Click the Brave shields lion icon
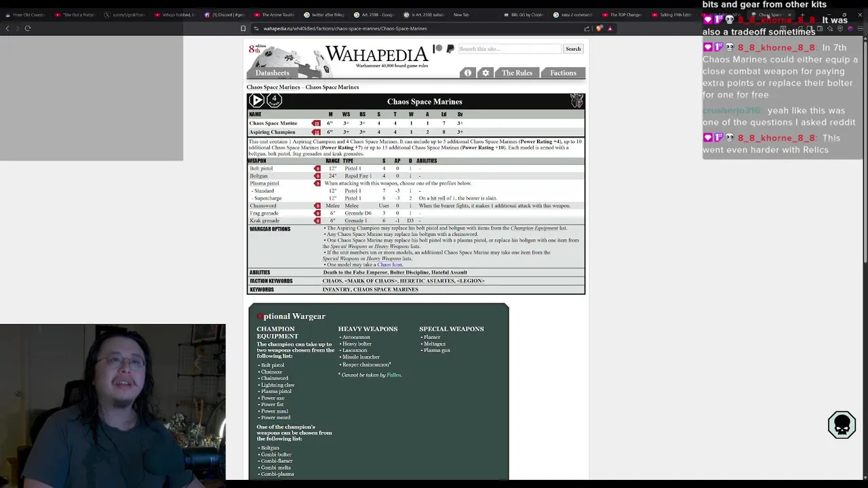 coord(599,28)
